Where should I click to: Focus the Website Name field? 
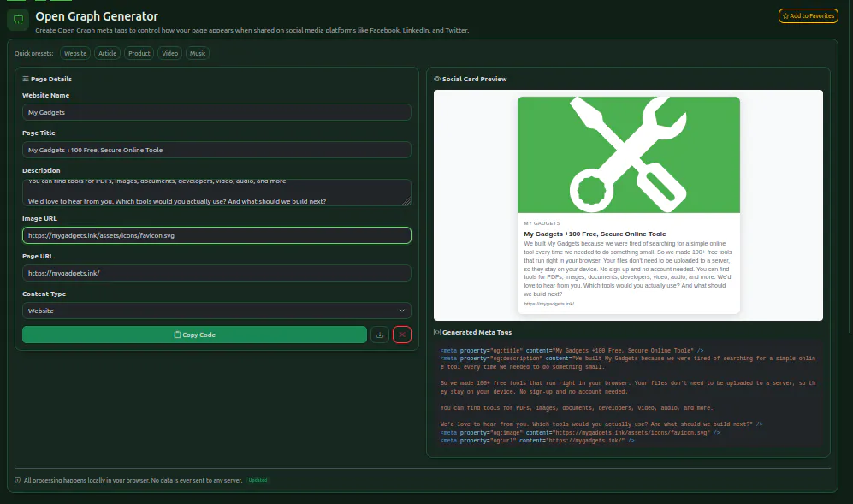[216, 112]
